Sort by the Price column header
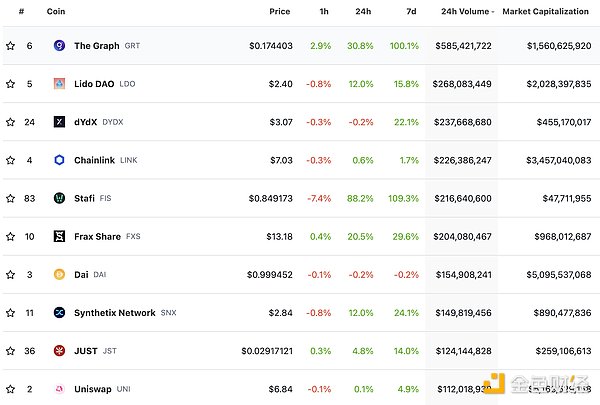Screen dimensions: 600x405 pyautogui.click(x=280, y=12)
